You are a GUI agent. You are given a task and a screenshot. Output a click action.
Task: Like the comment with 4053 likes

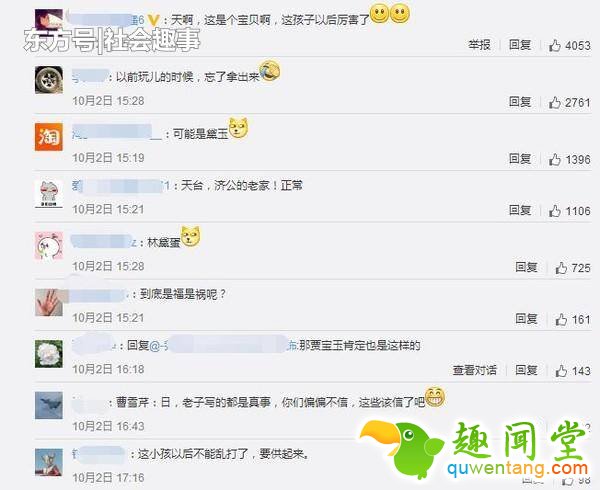coord(554,46)
